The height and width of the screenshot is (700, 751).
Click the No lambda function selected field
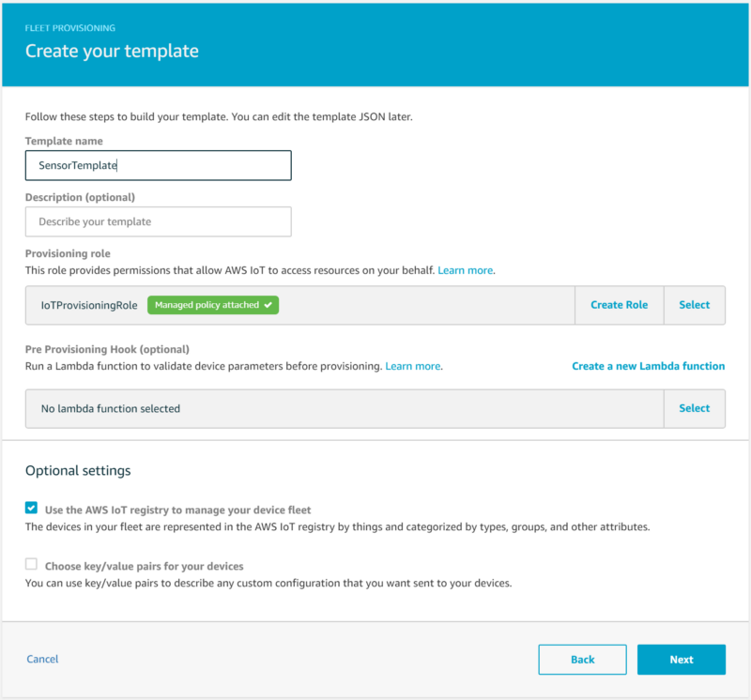pyautogui.click(x=345, y=408)
